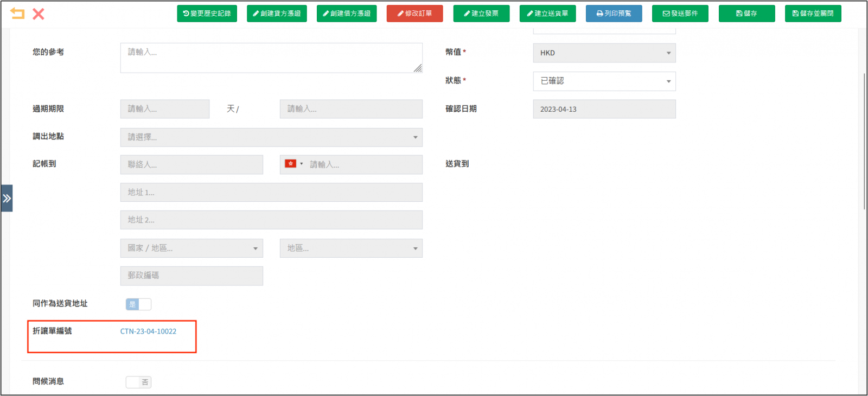Click 發送郵件 send mail button

(680, 14)
